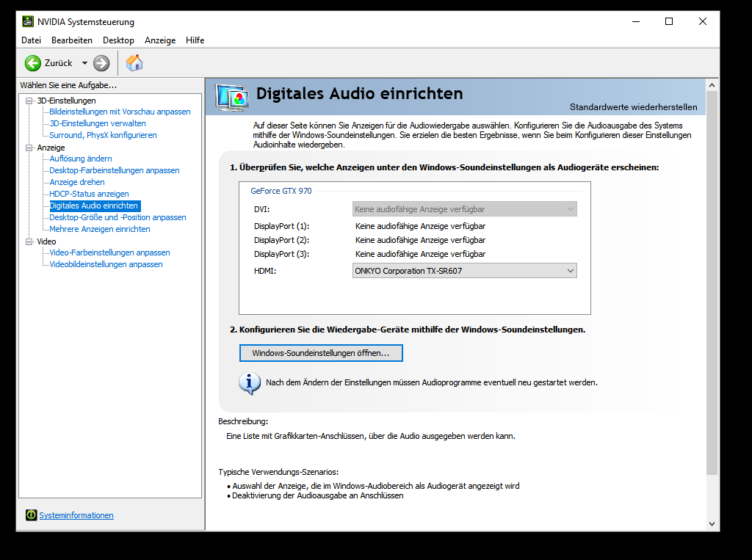Minimize the NVIDIA Systemsteuerung window
The width and height of the screenshot is (752, 560).
636,21
